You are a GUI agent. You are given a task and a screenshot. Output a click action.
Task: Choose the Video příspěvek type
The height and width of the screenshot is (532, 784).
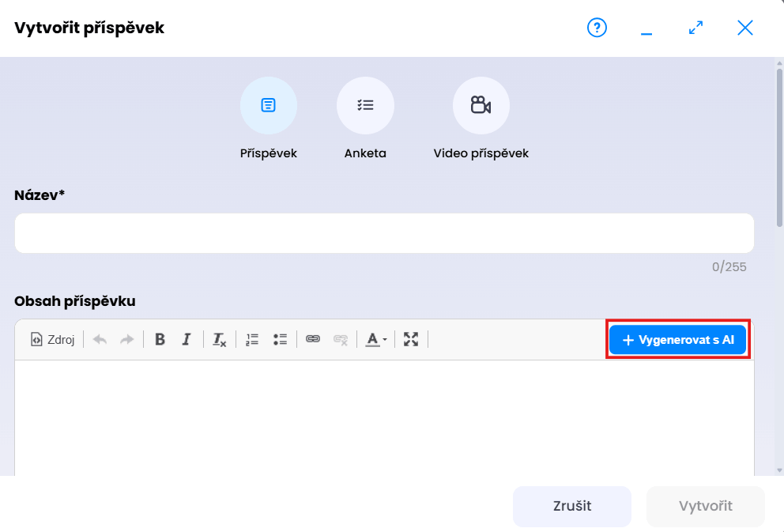coord(481,106)
